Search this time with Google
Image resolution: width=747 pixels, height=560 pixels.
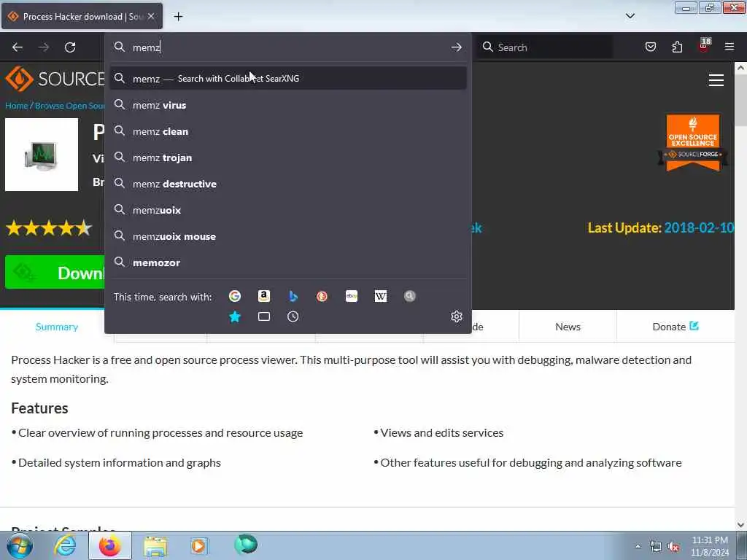235,296
